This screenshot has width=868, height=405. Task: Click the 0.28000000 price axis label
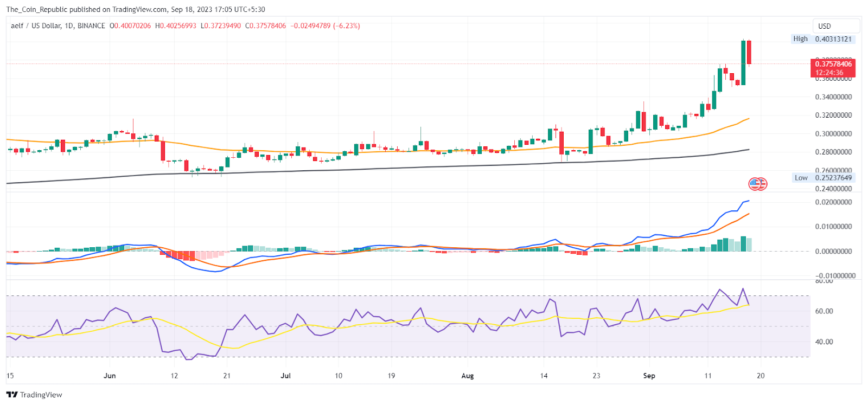tap(833, 152)
